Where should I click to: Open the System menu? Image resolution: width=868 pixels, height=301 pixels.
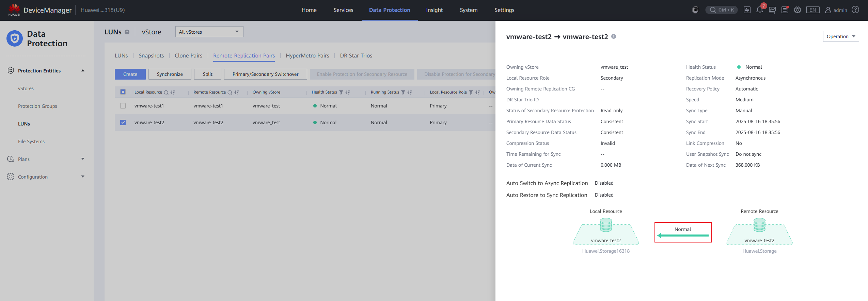[469, 10]
